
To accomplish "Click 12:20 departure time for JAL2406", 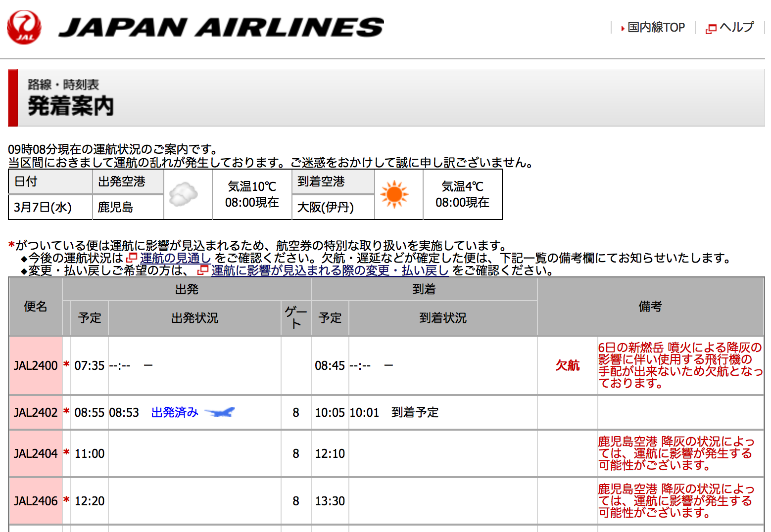I will pos(90,501).
